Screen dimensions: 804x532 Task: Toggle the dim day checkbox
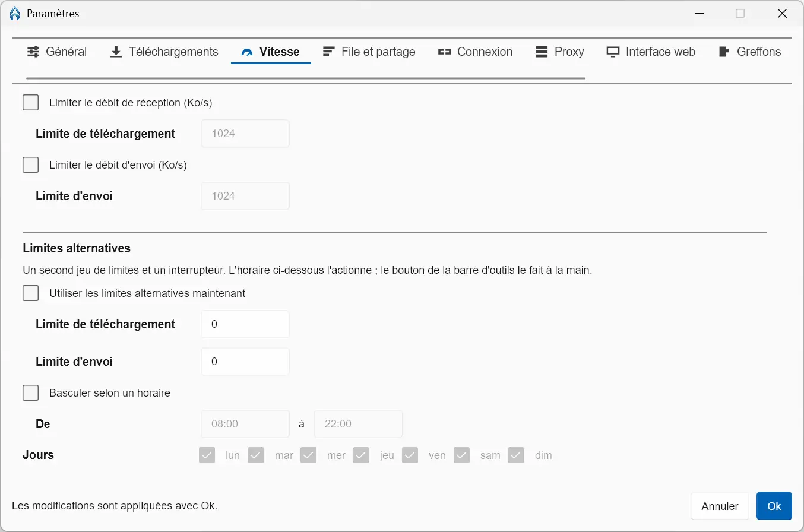516,455
